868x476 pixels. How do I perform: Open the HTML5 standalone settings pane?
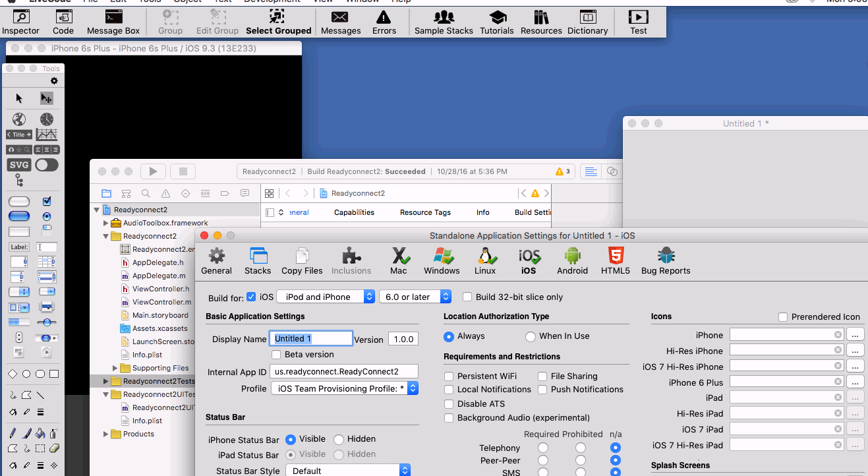(x=615, y=260)
